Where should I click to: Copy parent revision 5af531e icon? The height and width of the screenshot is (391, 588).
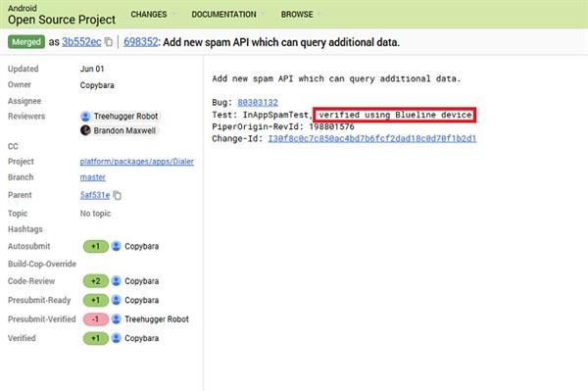point(117,195)
